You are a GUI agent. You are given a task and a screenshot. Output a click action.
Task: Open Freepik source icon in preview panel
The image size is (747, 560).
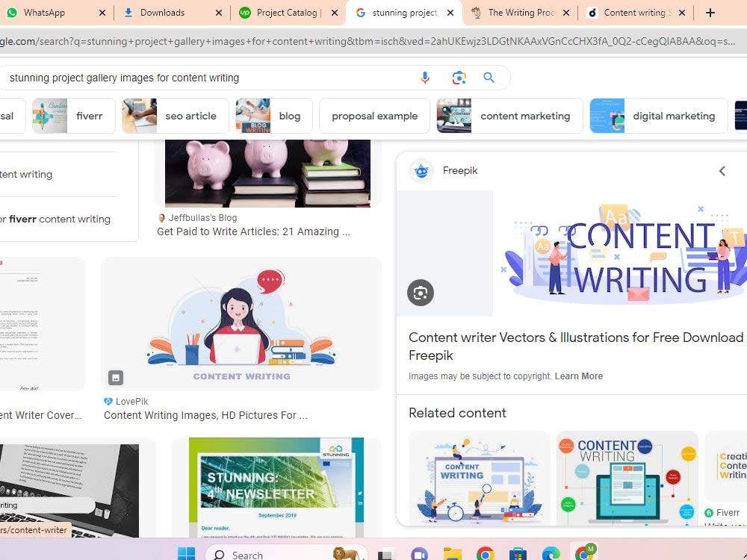coord(421,171)
